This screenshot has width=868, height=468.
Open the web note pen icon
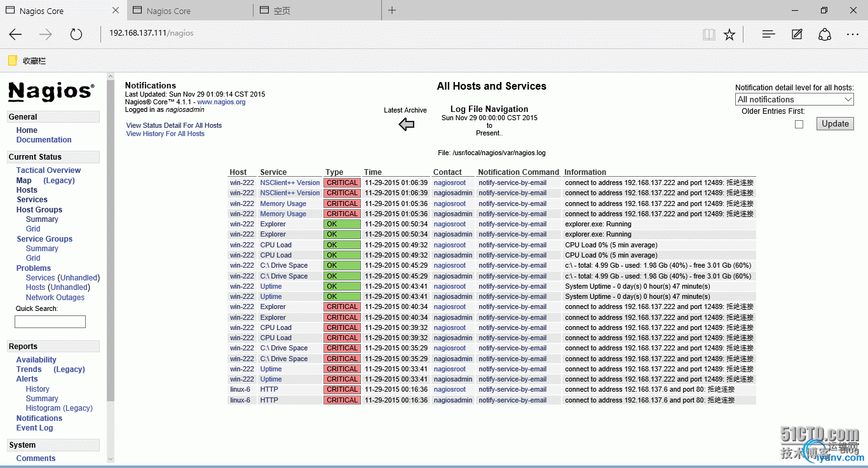click(x=797, y=34)
